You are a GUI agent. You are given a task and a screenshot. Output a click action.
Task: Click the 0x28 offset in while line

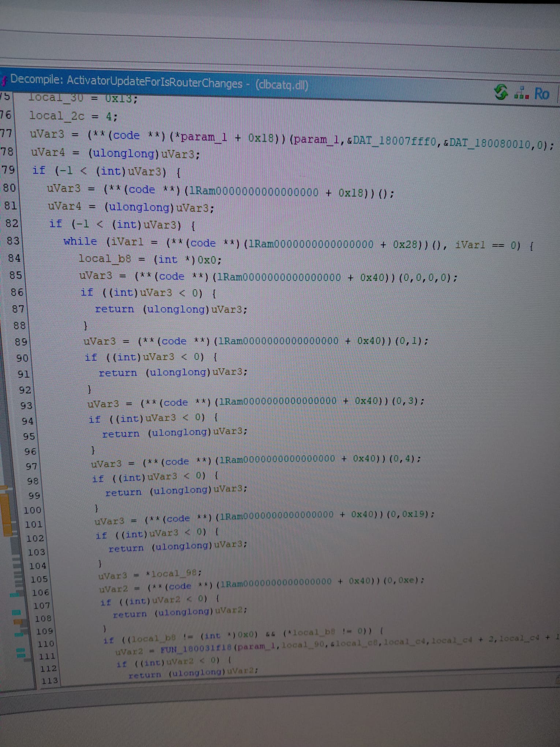point(405,244)
